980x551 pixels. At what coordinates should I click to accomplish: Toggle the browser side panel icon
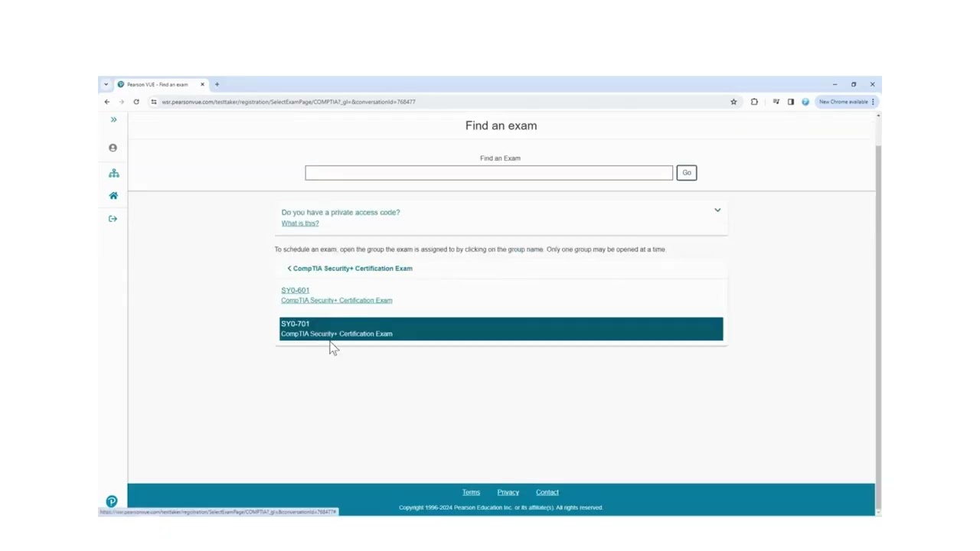click(x=791, y=102)
